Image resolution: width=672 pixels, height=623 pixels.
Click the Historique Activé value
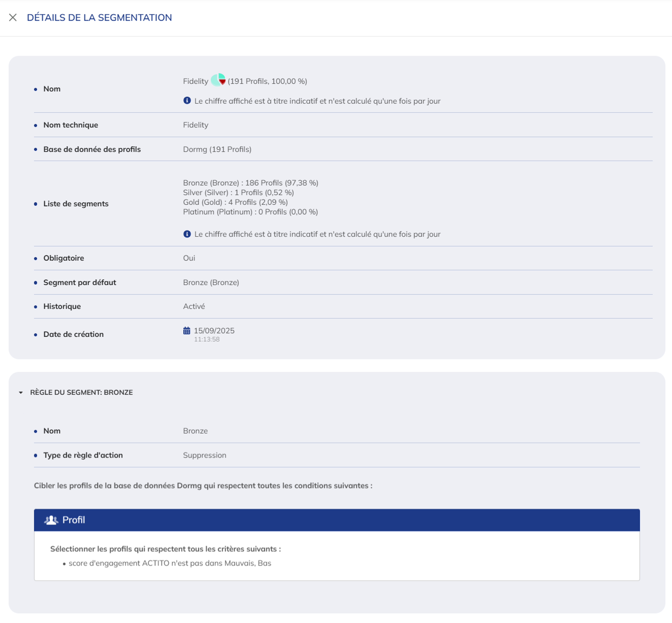coord(194,306)
